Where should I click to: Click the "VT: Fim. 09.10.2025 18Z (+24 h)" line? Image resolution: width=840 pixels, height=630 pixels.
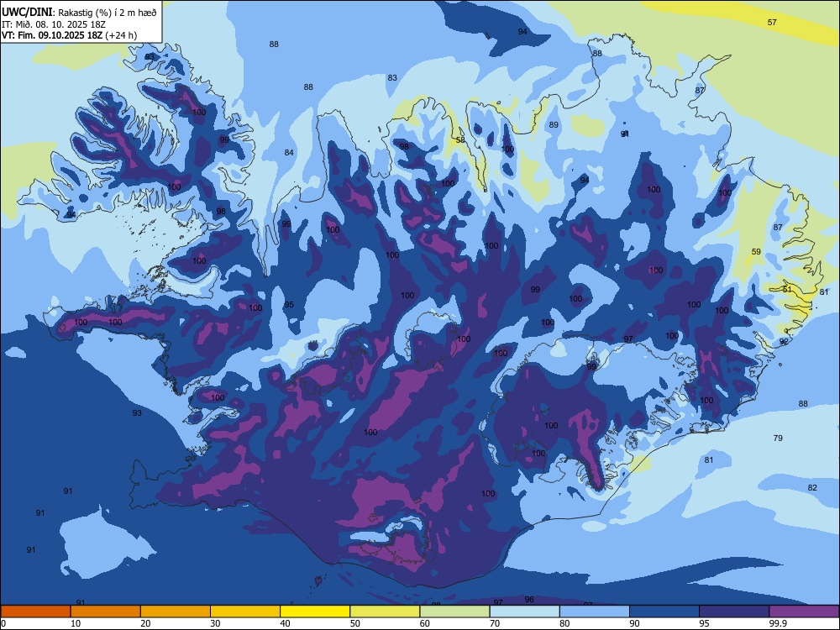[69, 35]
